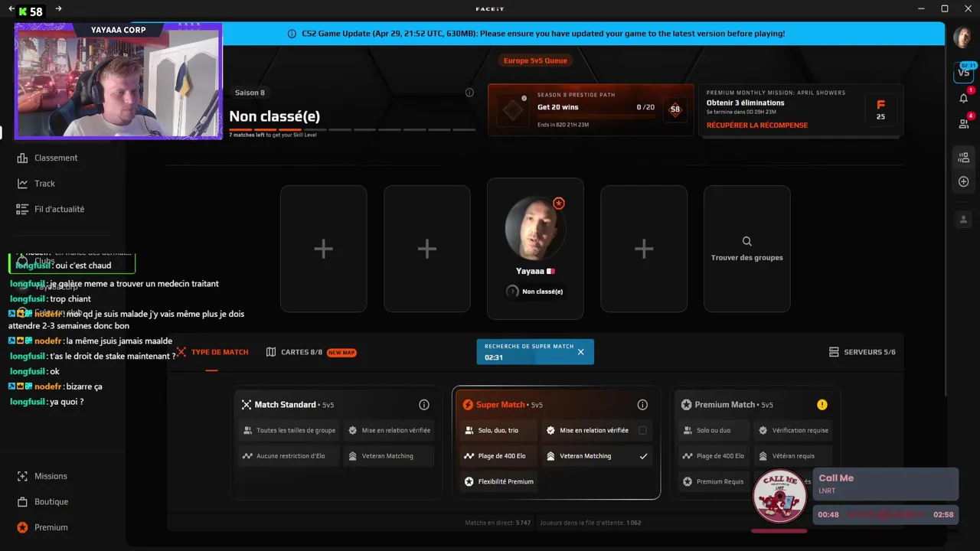
Task: Click Flexibilité Premium option
Action: click(498, 481)
